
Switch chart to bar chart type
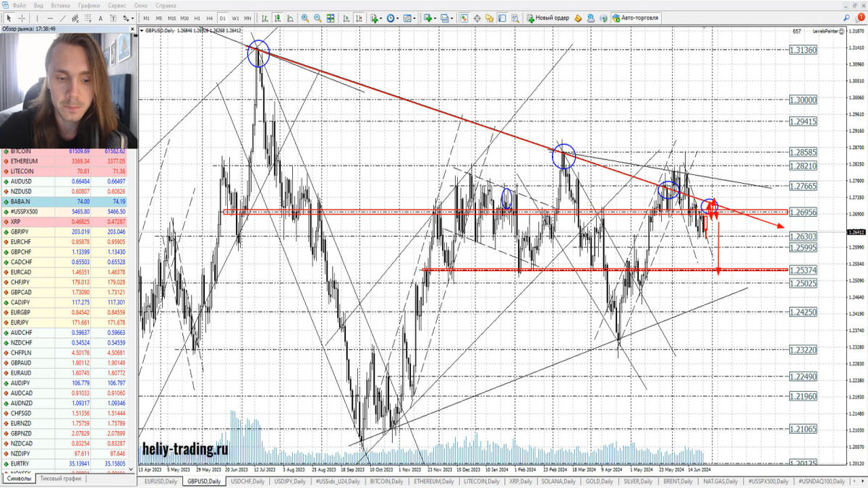(265, 17)
